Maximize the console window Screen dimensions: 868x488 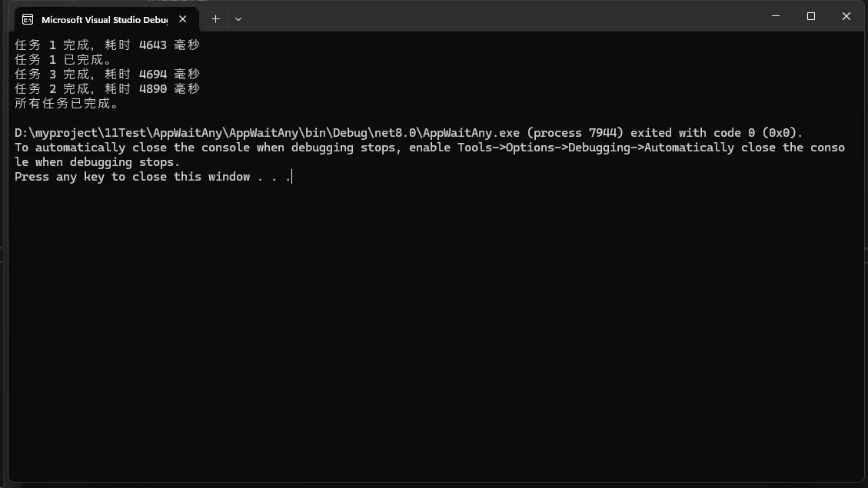810,16
